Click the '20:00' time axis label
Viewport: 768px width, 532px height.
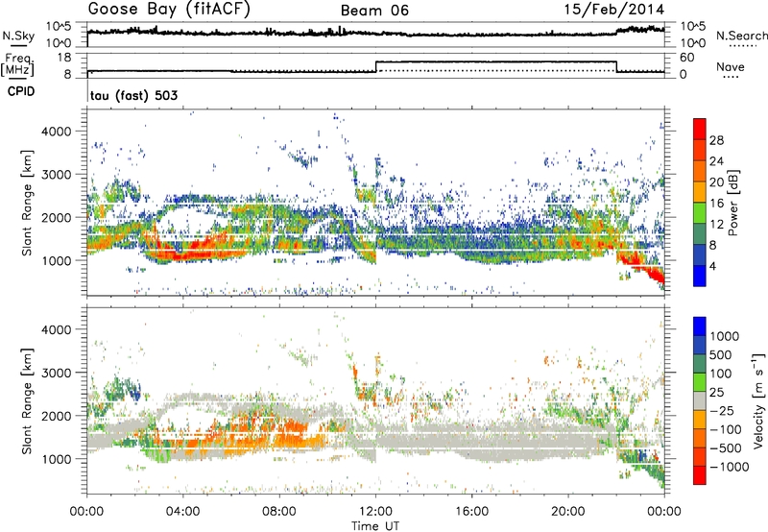click(568, 512)
